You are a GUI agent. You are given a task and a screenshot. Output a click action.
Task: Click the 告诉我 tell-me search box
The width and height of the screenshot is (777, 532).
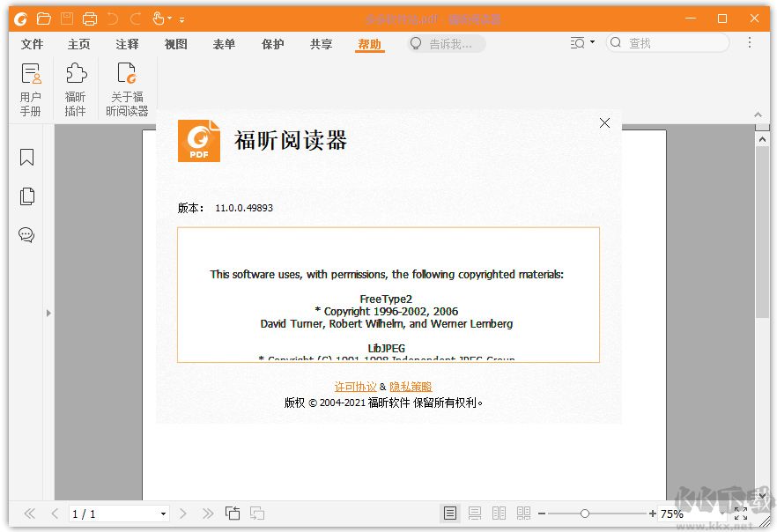446,43
